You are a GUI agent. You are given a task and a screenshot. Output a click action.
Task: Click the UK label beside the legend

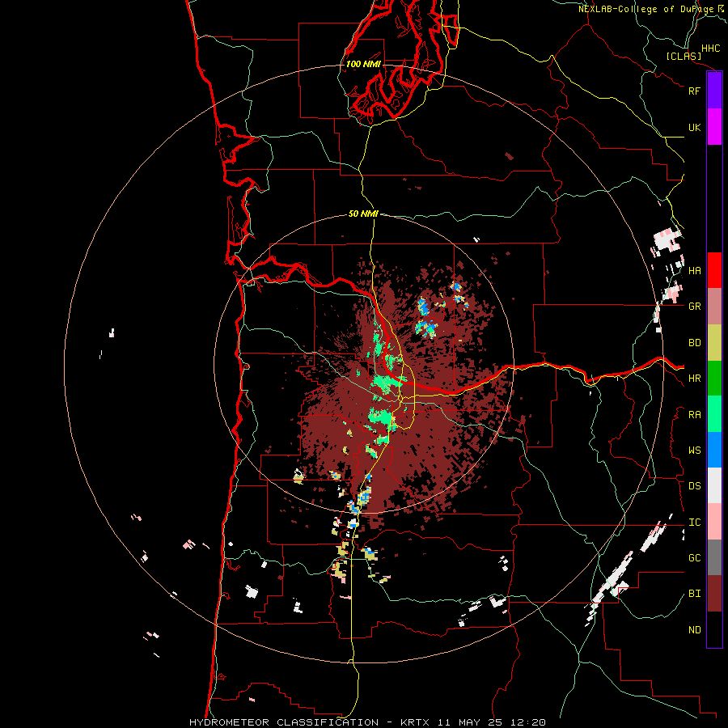pyautogui.click(x=694, y=127)
